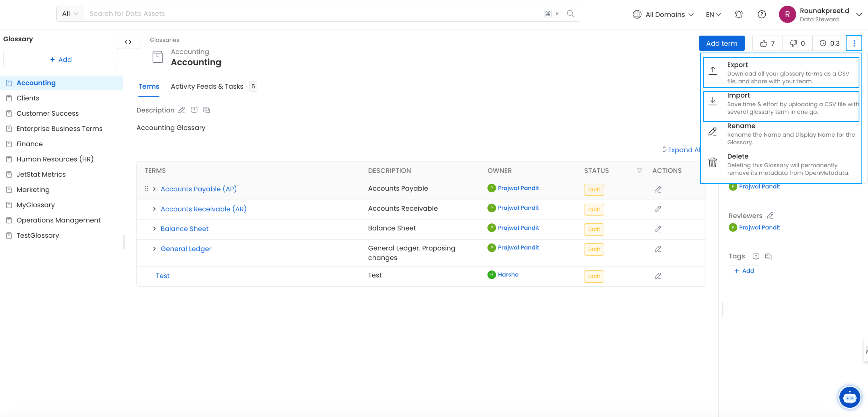Edit the Balance Sheet term row
Image resolution: width=868 pixels, height=417 pixels.
click(x=657, y=229)
